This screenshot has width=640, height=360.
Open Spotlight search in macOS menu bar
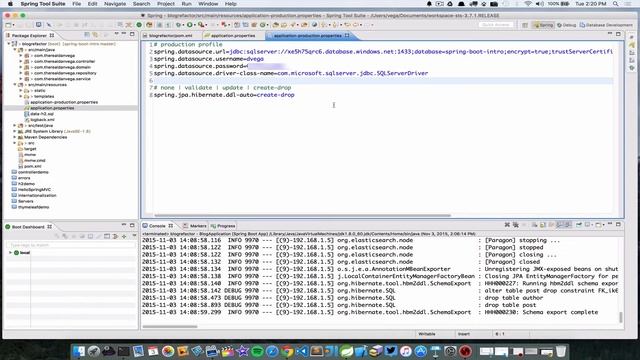(x=616, y=4)
